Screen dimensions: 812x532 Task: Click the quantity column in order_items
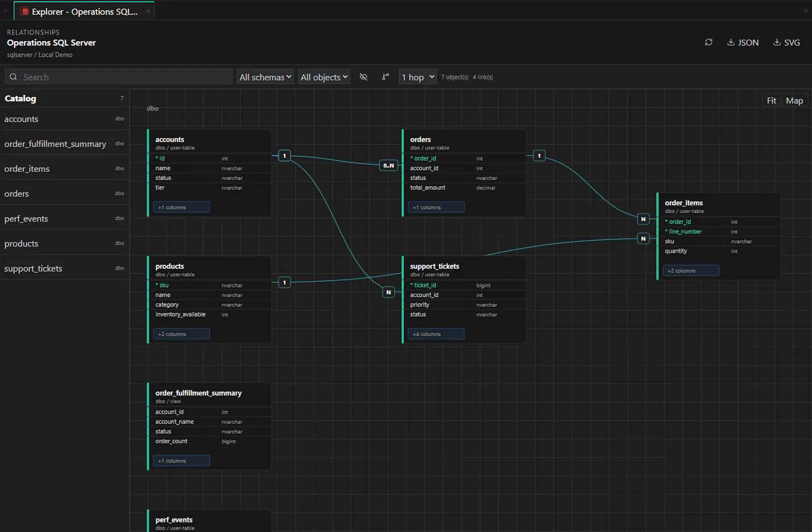720,251
